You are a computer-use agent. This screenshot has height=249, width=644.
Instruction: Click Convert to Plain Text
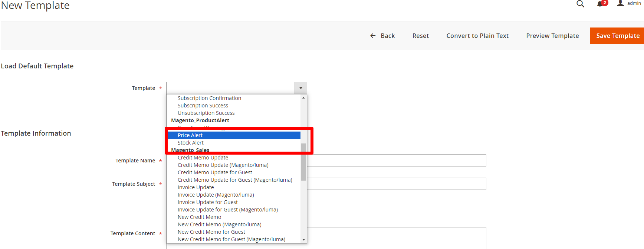tap(477, 36)
